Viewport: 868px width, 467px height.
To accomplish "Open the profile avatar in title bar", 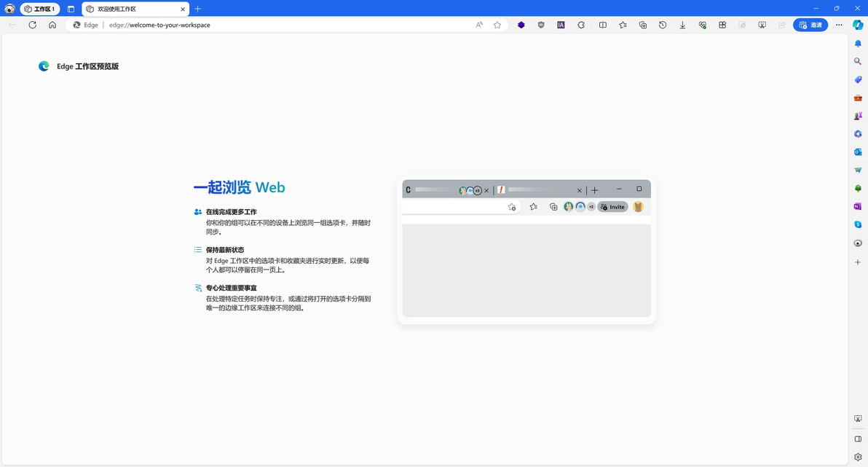I will click(x=9, y=9).
